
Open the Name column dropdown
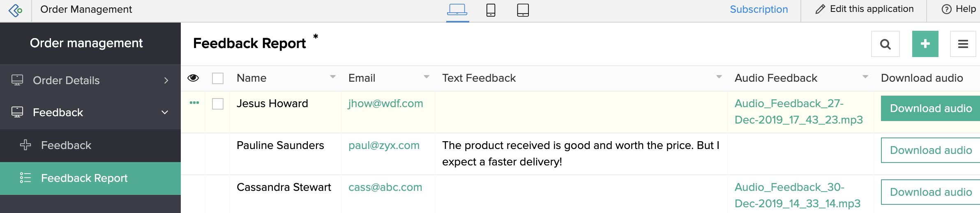[x=333, y=77]
